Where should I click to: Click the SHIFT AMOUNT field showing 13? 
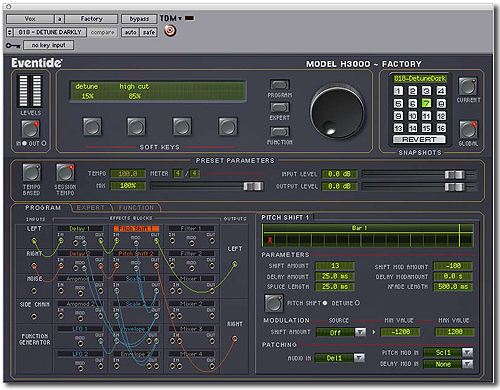coord(335,266)
